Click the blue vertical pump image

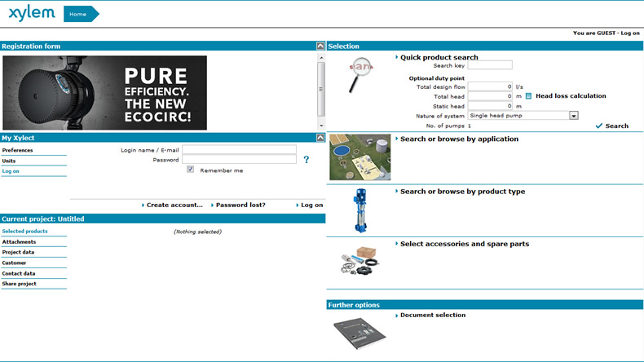coord(360,210)
